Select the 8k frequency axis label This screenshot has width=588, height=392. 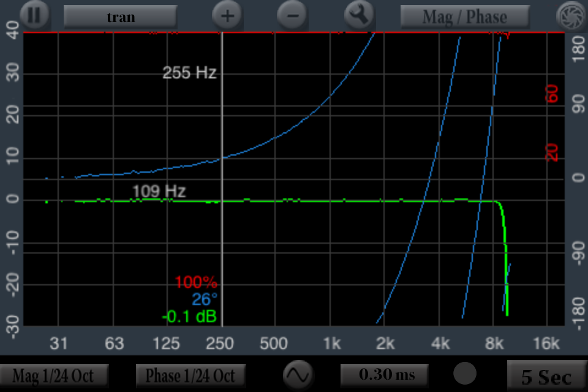[x=494, y=343]
